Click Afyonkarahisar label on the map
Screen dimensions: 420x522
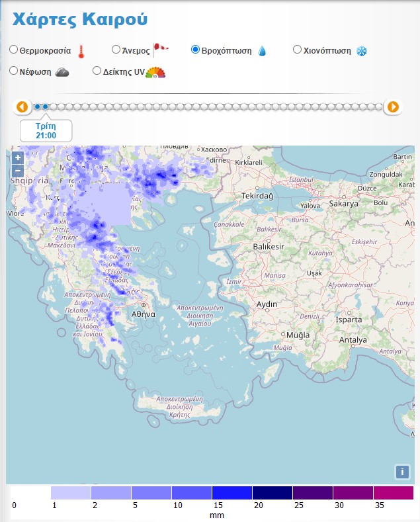[351, 285]
